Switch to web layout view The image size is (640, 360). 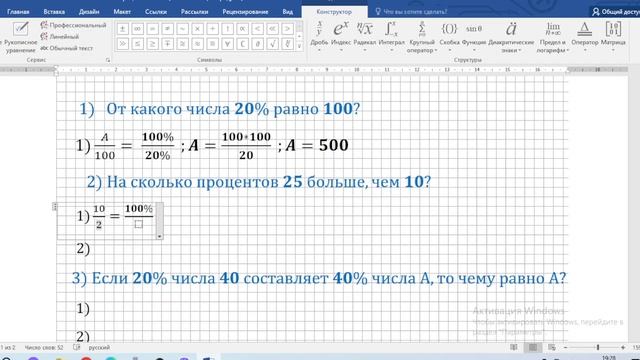[x=551, y=347]
